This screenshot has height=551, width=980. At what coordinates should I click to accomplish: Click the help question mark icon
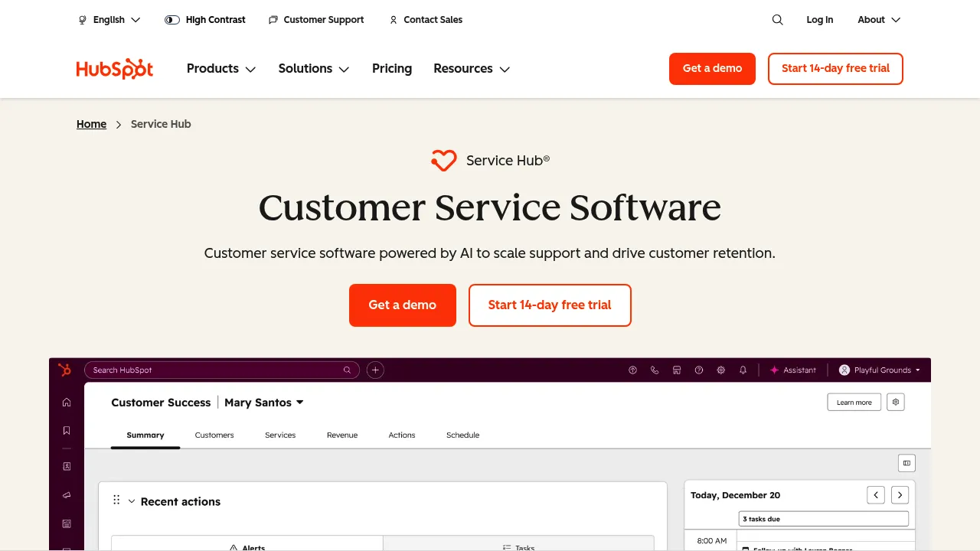[699, 370]
